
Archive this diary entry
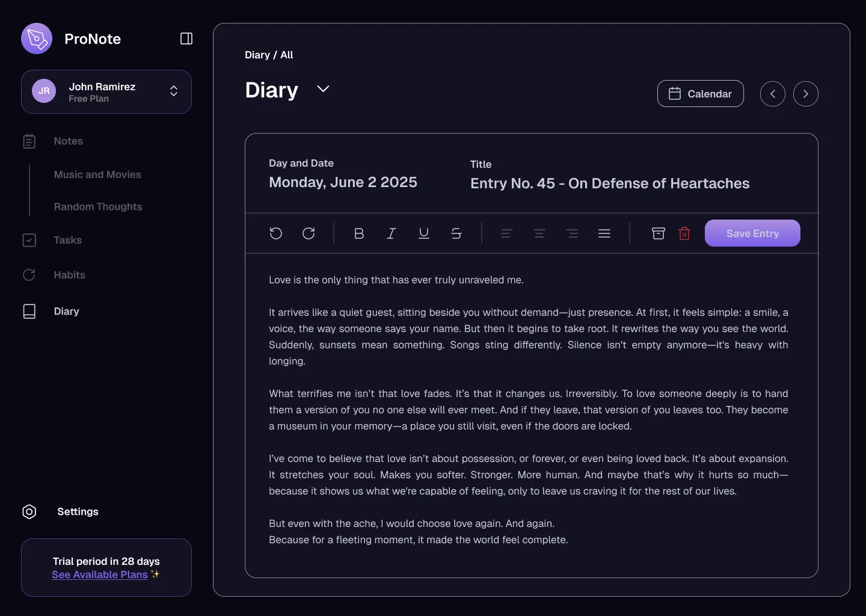[659, 233]
